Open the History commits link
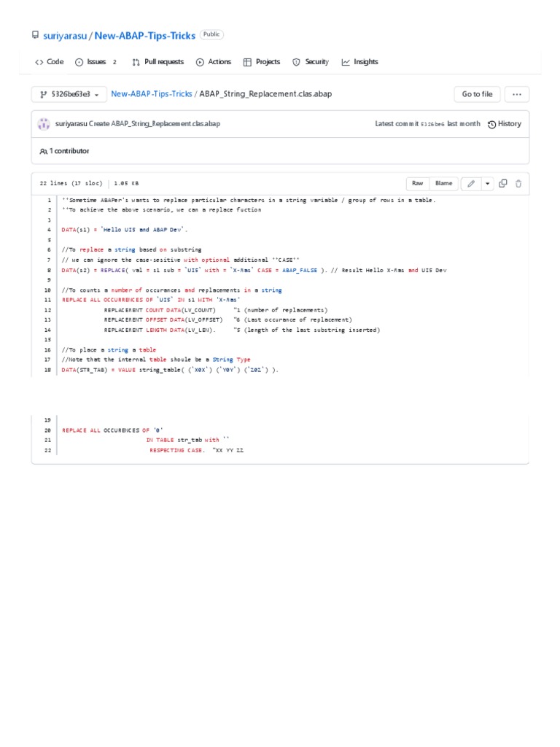560x747 pixels. tap(504, 124)
